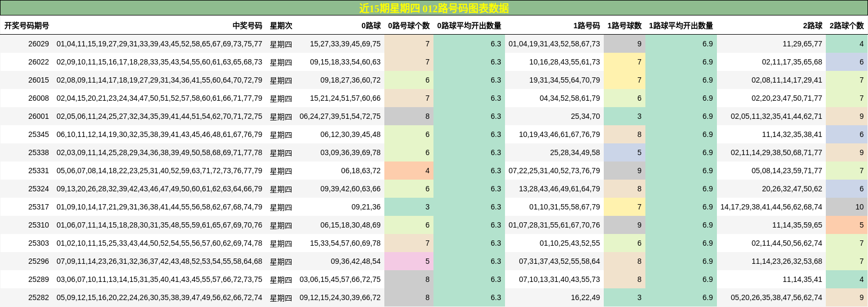
Task: Click period number 25345
Action: click(x=38, y=134)
